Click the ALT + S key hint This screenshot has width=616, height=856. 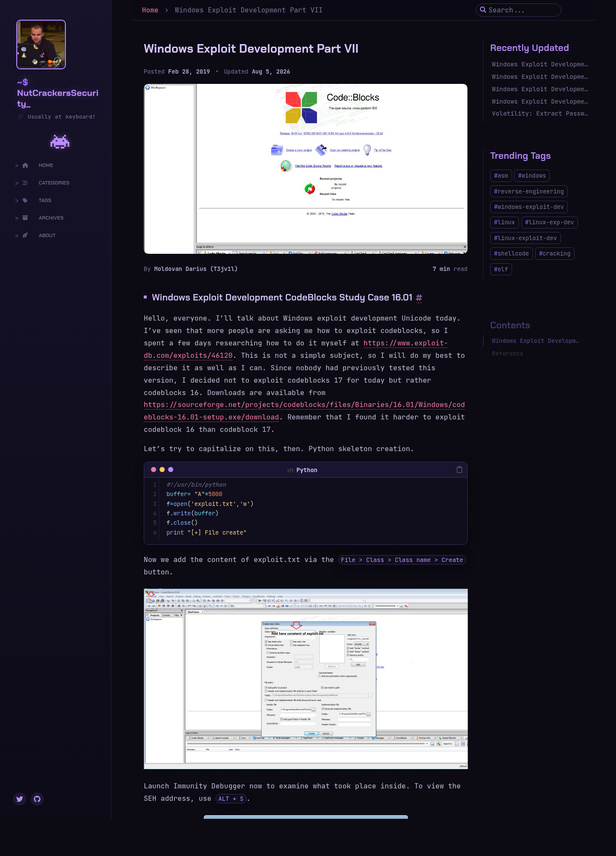(231, 799)
